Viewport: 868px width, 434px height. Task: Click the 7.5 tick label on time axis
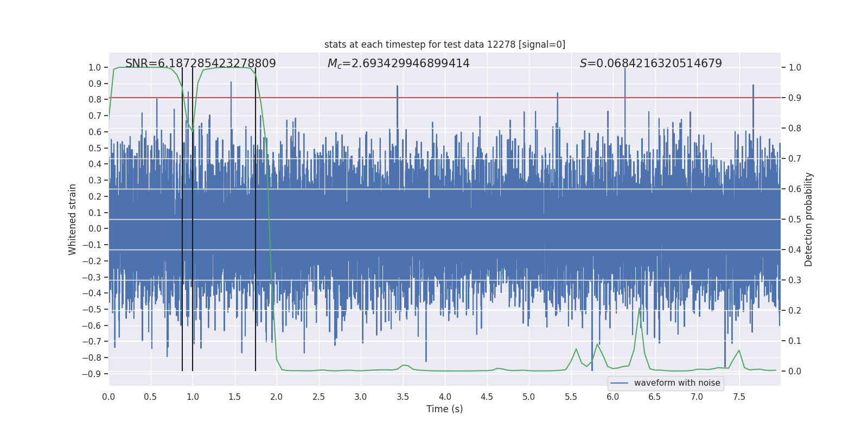739,397
